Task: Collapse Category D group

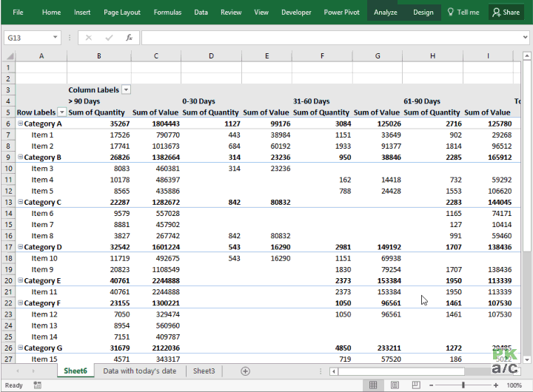Action: [21, 246]
